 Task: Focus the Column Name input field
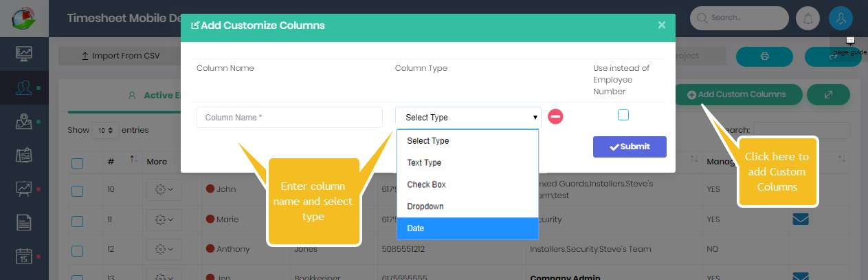click(x=289, y=117)
